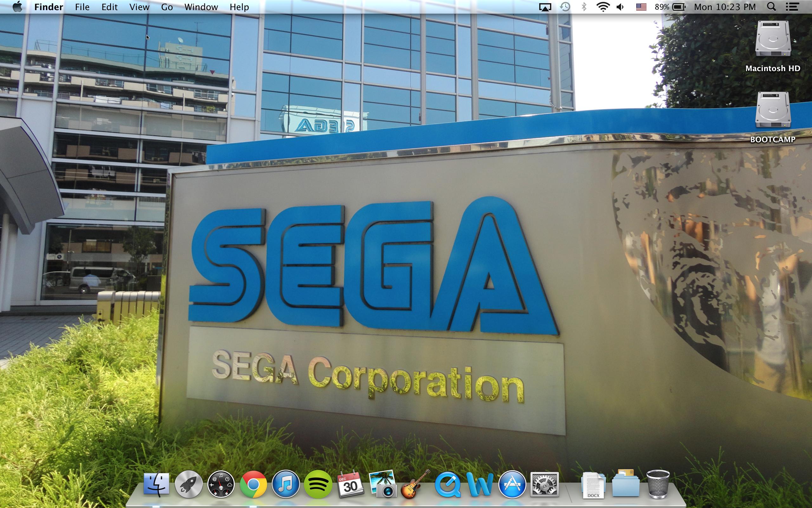
Task: Open Notification Center list icon
Action: [792, 7]
